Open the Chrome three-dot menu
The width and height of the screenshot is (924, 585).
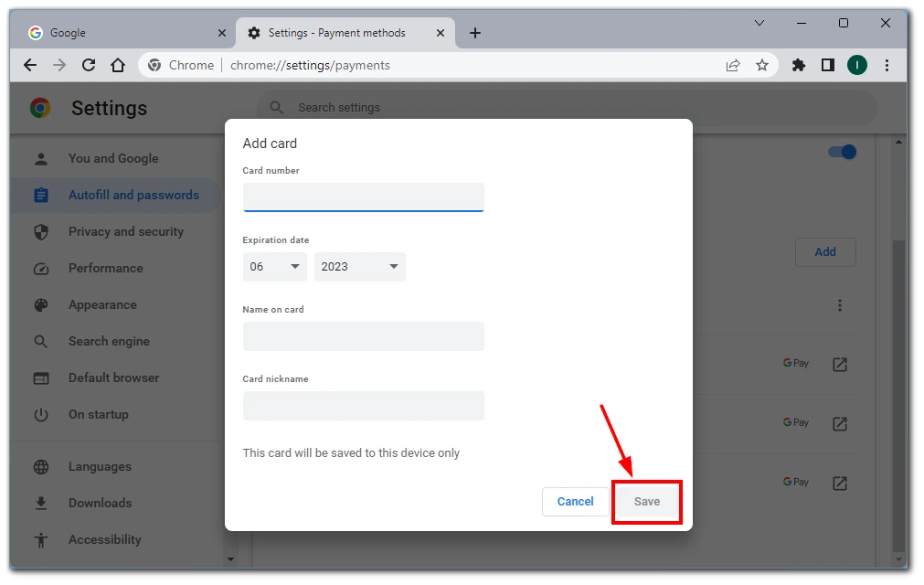[x=887, y=66]
